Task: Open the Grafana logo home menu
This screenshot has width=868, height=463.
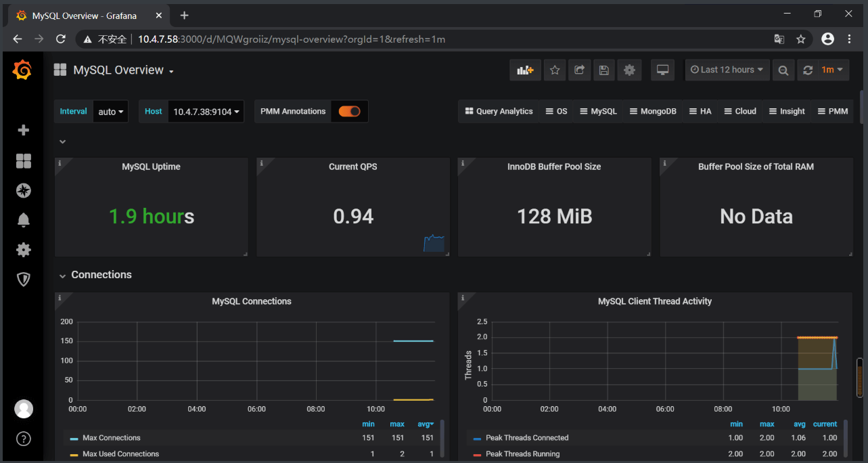Action: click(22, 70)
